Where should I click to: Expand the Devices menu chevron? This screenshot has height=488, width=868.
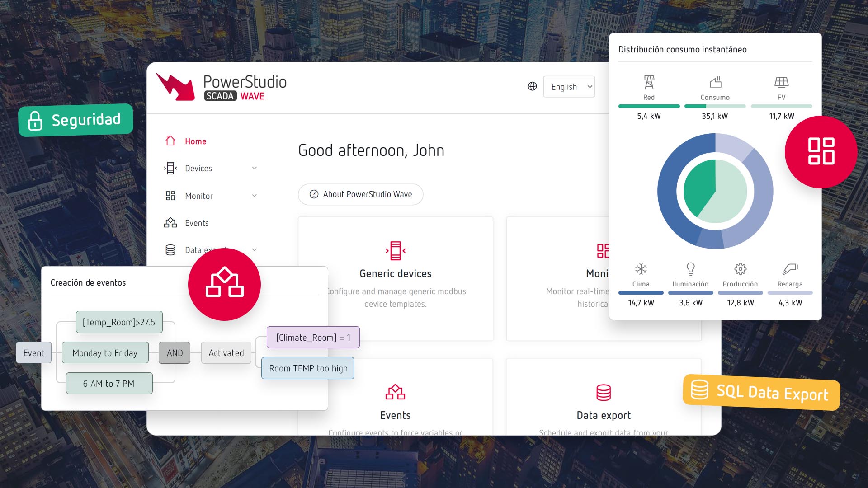tap(254, 168)
